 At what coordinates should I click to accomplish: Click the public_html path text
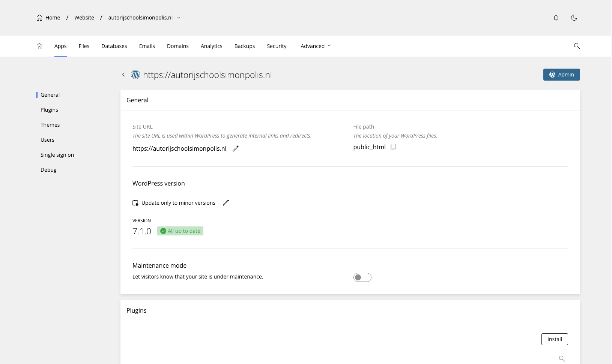[370, 147]
